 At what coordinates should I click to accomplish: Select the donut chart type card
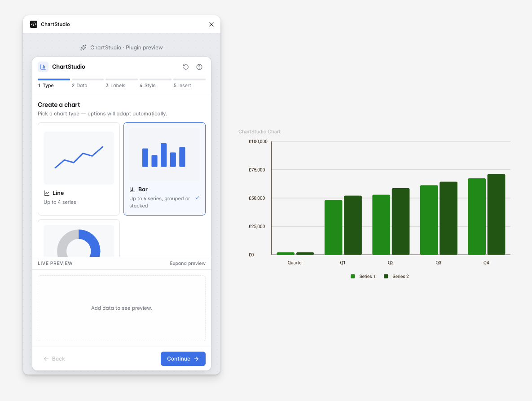pos(79,238)
